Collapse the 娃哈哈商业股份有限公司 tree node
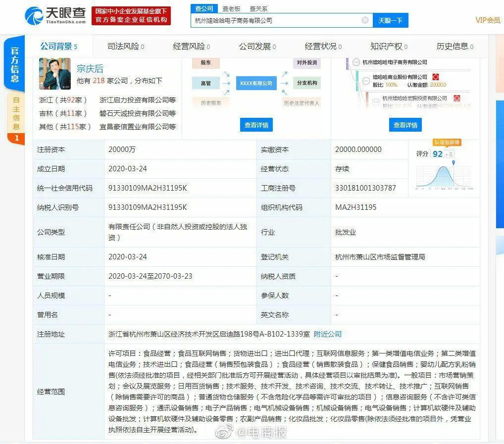 [366, 81]
